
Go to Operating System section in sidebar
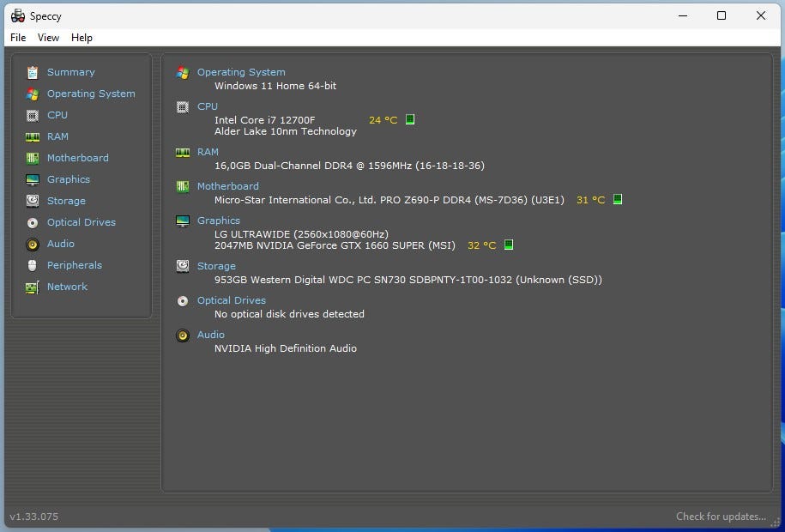(x=91, y=94)
